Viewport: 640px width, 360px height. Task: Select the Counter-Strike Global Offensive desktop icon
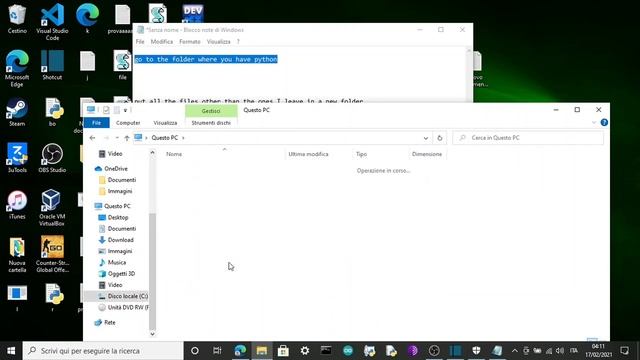[x=52, y=254]
